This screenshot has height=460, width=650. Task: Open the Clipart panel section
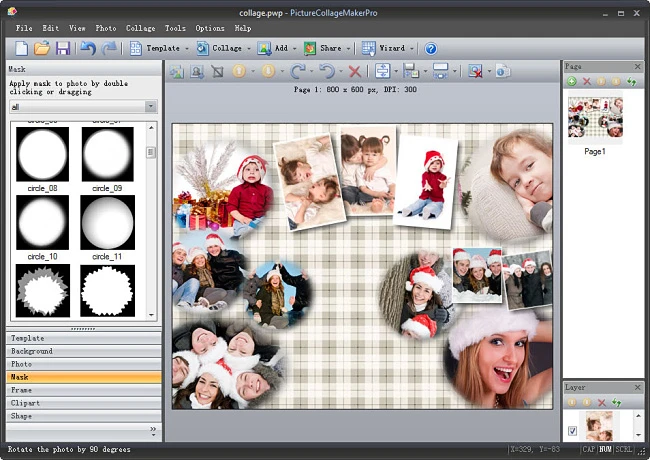point(82,403)
